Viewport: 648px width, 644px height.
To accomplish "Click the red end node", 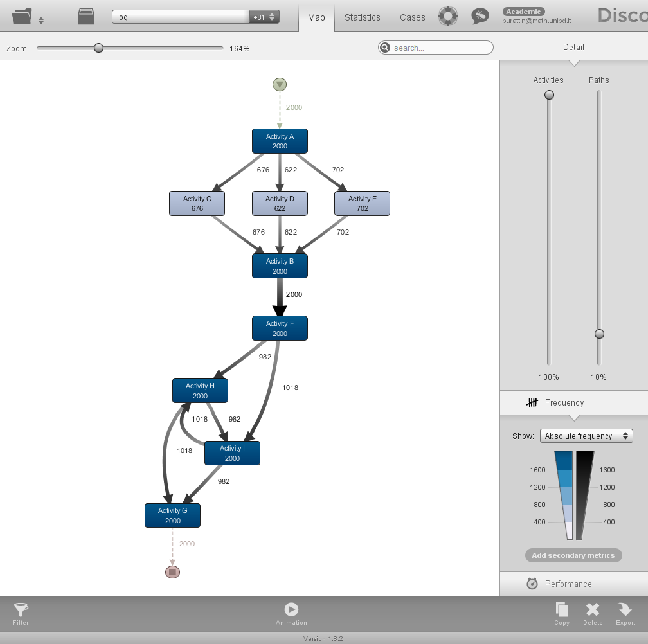I will pyautogui.click(x=172, y=572).
